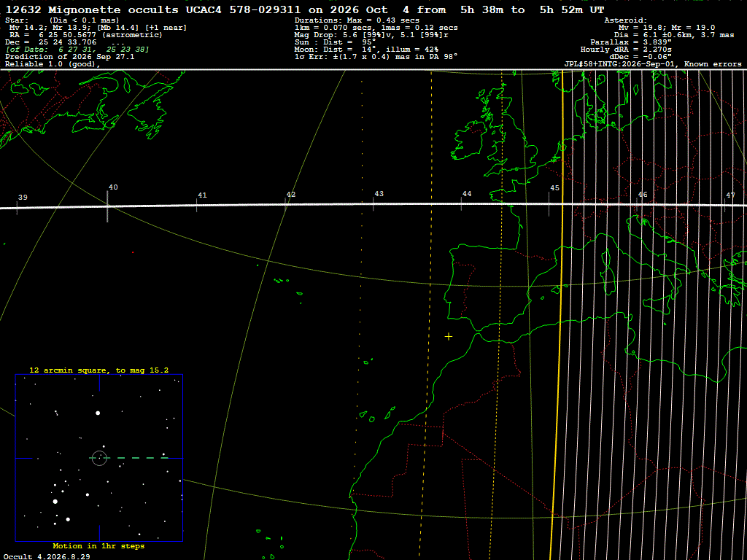Click the tick mark labeled 39

pos(18,208)
